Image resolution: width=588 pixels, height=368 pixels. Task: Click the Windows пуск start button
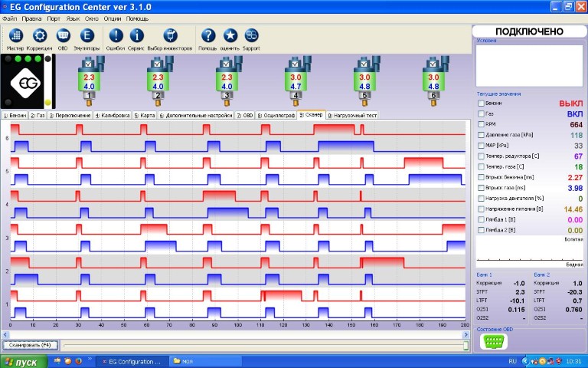21,360
